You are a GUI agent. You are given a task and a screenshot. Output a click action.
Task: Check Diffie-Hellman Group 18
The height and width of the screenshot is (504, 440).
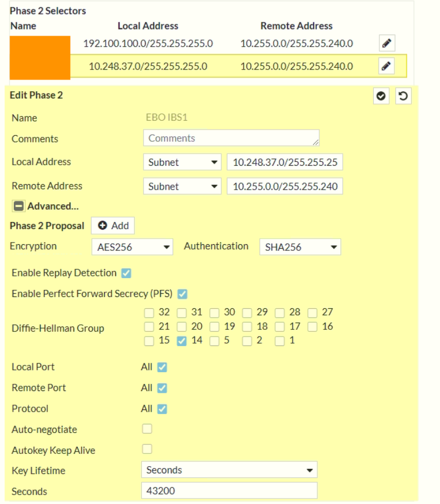coord(247,327)
